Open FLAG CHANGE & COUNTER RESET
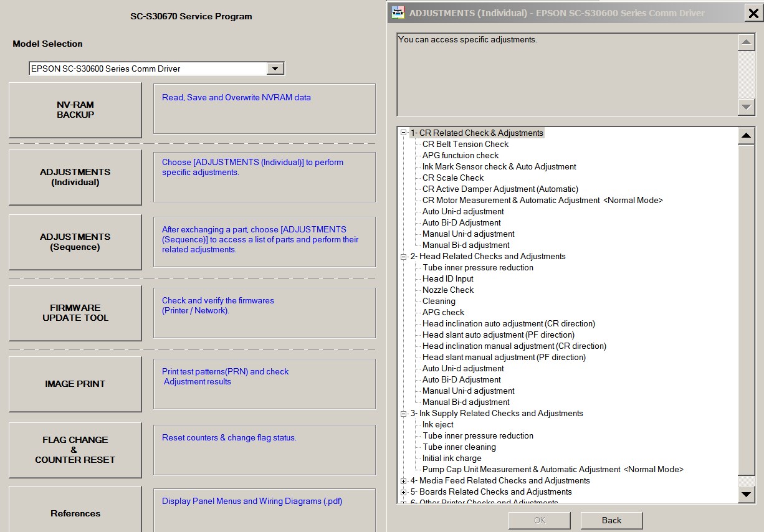This screenshot has height=532, width=764. 75,450
